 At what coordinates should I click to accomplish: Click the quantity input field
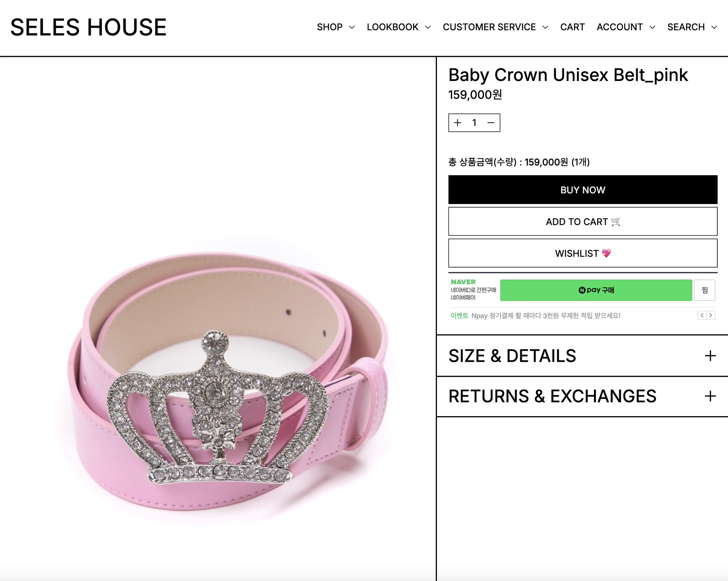click(x=474, y=123)
